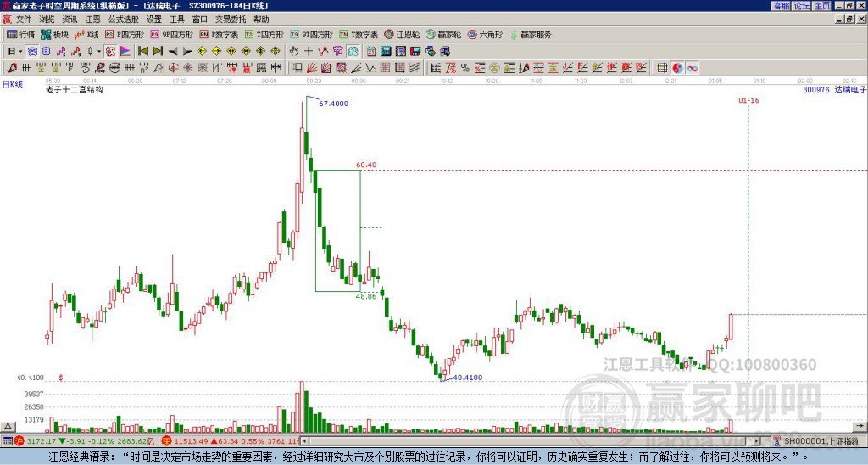Open the 文件 menu
Screen dimensions: 868x465
[x=24, y=20]
